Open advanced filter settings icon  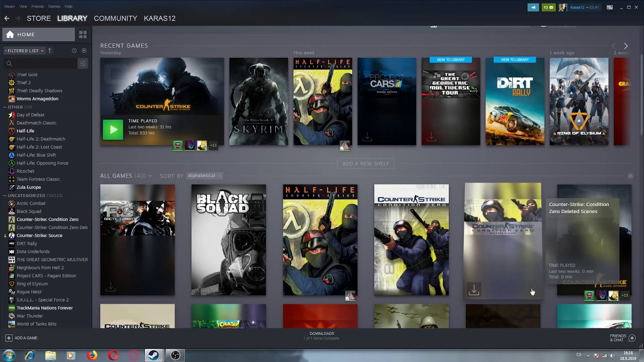(x=83, y=63)
